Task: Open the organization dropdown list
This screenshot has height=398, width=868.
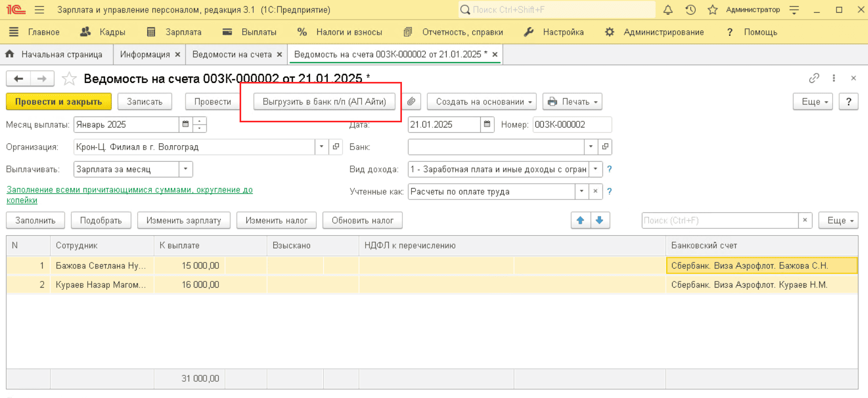Action: (322, 147)
